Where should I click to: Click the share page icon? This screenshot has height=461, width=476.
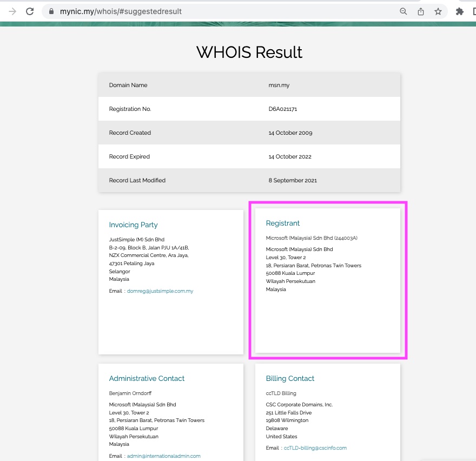(x=420, y=11)
